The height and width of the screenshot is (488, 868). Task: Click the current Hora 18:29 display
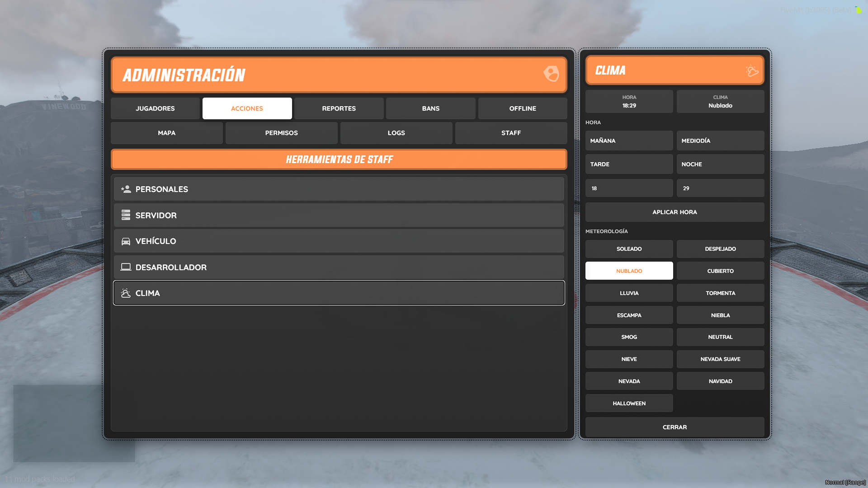pyautogui.click(x=629, y=101)
